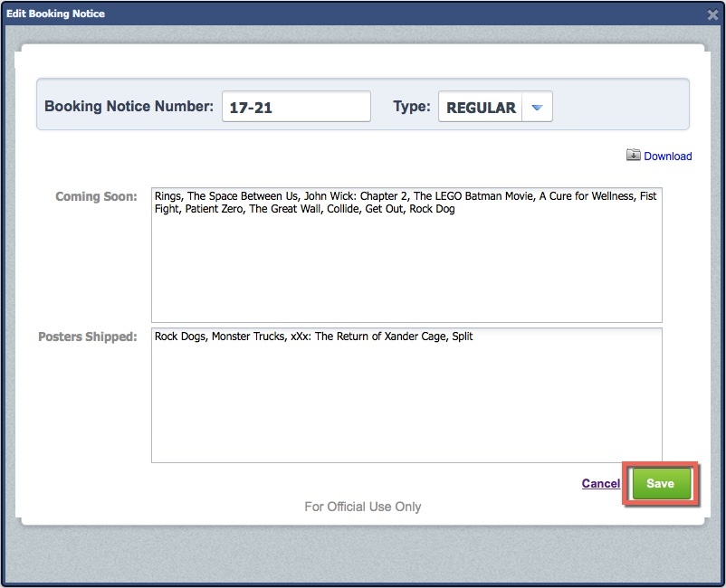This screenshot has width=726, height=588.
Task: Click empty space in Coming Soon box
Action: tap(406, 271)
